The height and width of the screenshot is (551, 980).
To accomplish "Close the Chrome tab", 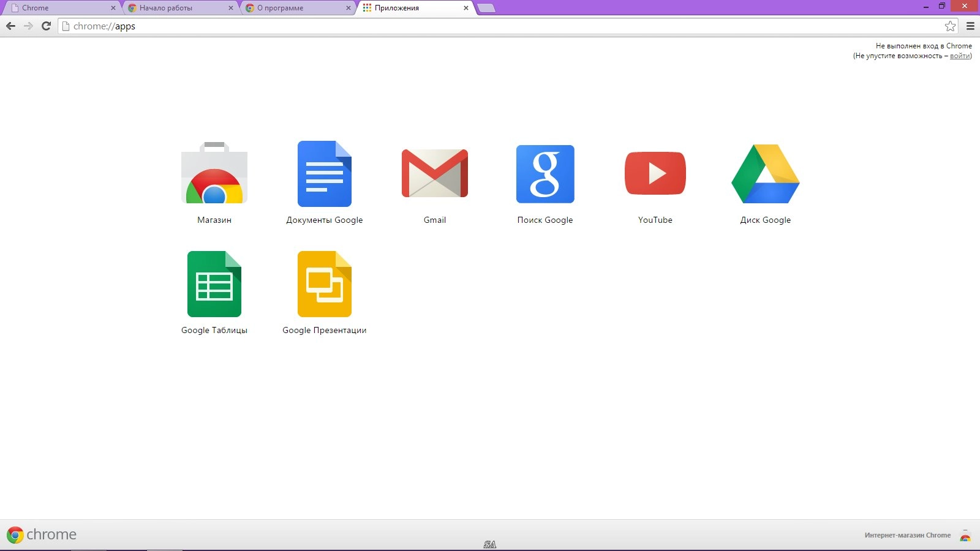I will pyautogui.click(x=113, y=8).
